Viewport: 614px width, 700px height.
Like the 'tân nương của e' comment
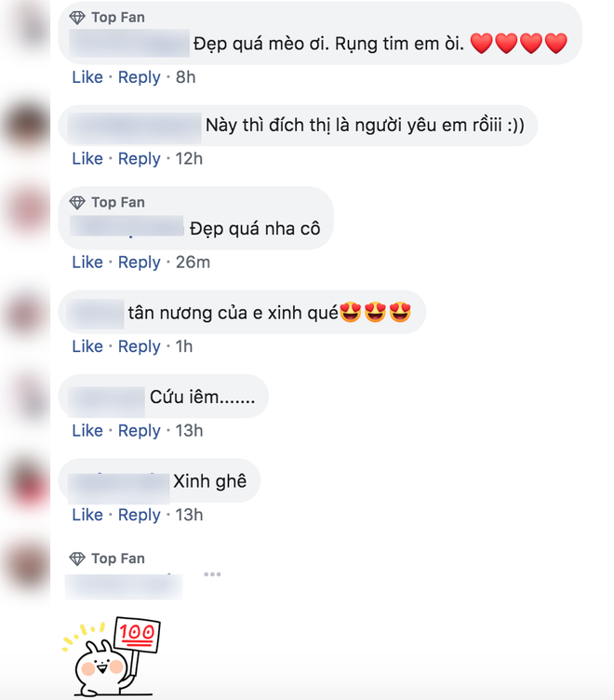(x=87, y=346)
